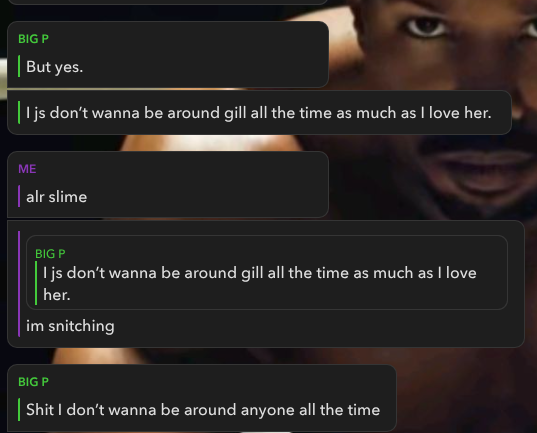Click the partially visible bubble at top edge

[167, 2]
